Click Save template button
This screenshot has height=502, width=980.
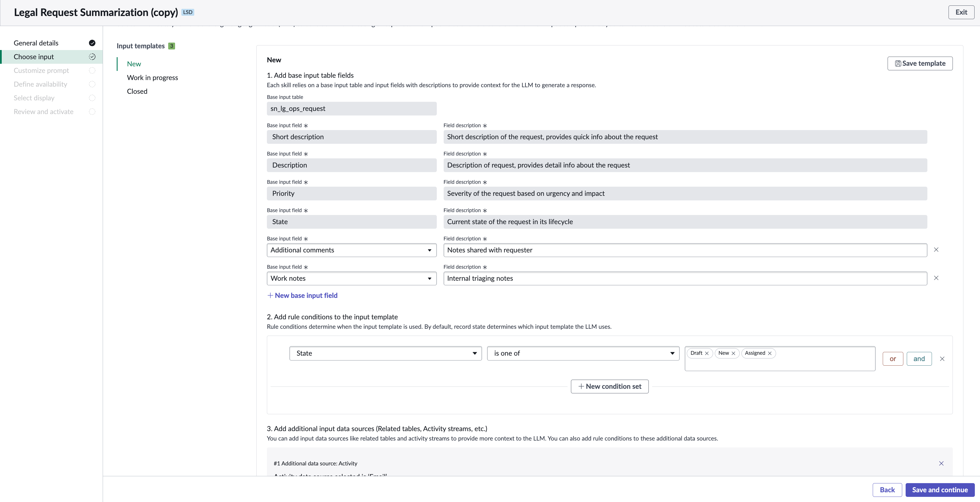coord(920,63)
